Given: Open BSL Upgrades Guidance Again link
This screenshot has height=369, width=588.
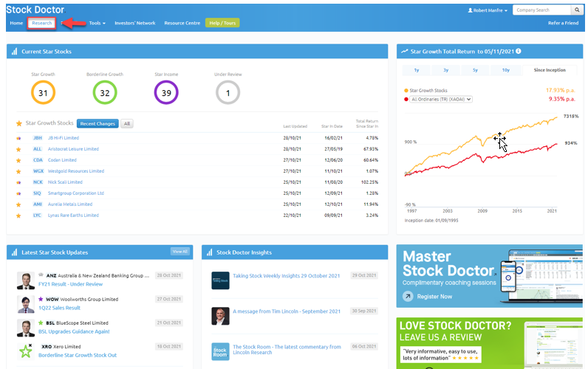Looking at the screenshot, I should pos(74,331).
